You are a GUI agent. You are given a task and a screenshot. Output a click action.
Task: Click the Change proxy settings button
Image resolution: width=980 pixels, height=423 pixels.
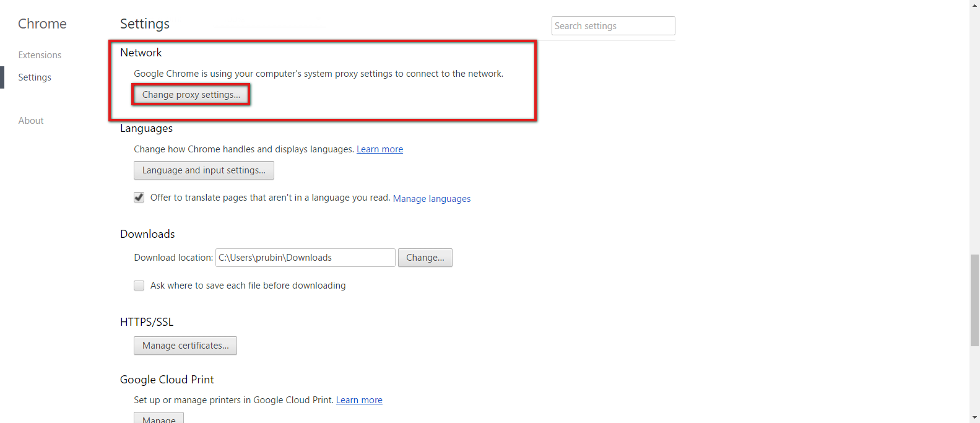[191, 95]
